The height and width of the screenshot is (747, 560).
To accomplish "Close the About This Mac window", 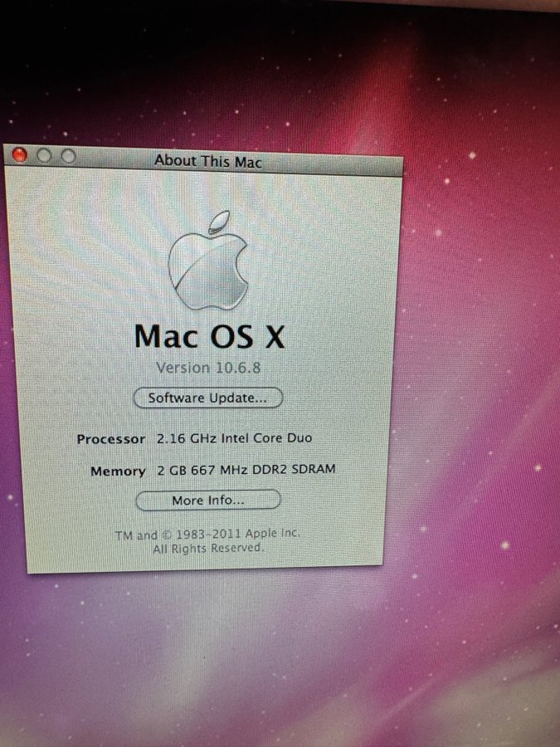I will (21, 155).
